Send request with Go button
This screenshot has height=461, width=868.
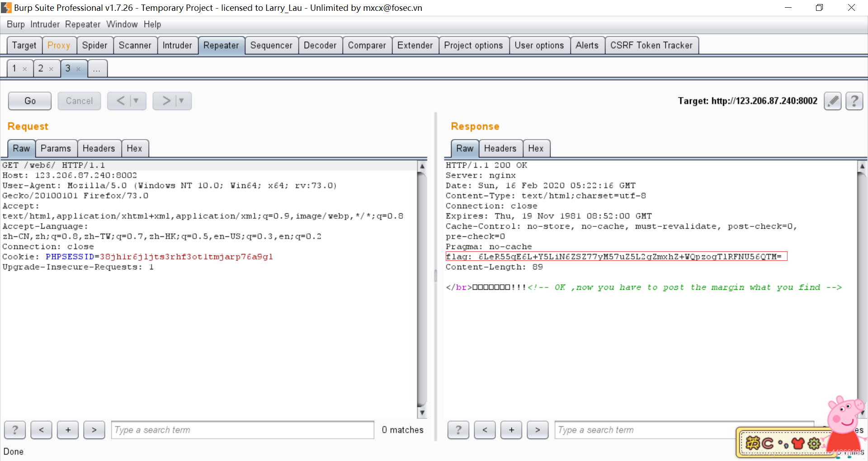(x=30, y=101)
